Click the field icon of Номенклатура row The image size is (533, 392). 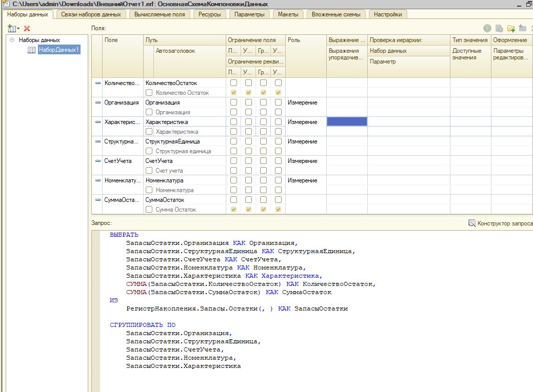[x=98, y=180]
